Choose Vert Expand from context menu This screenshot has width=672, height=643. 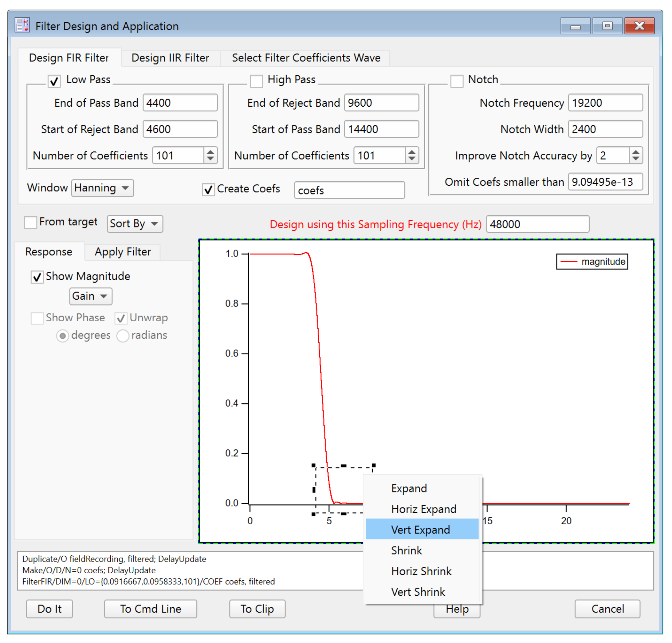coord(422,529)
